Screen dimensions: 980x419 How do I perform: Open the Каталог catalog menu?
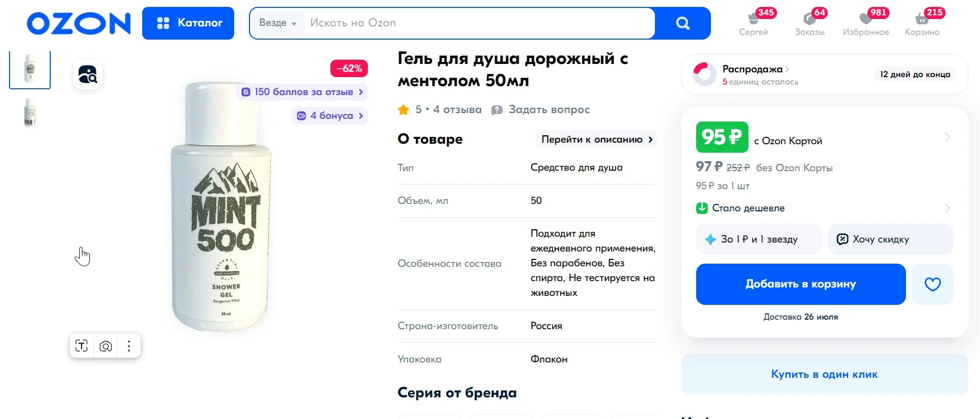[x=188, y=23]
